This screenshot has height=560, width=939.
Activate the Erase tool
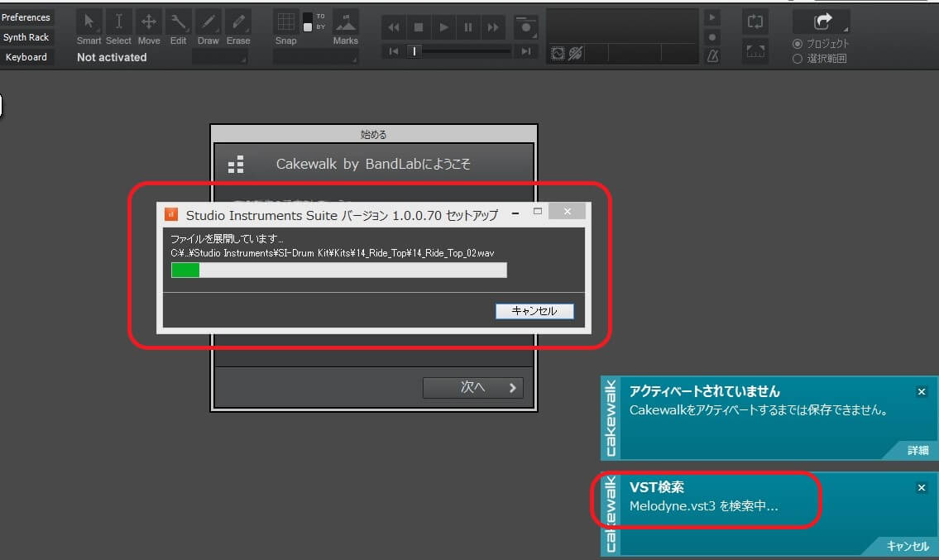(238, 22)
